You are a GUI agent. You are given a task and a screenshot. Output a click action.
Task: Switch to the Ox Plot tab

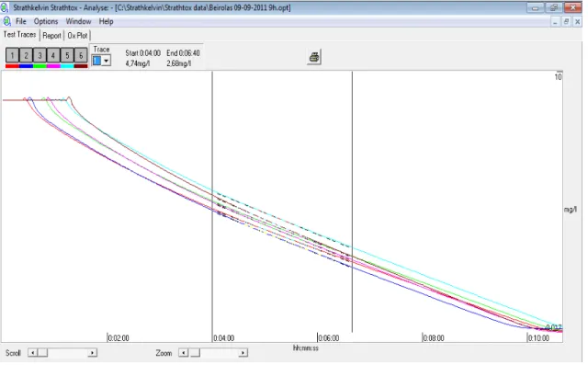click(77, 36)
